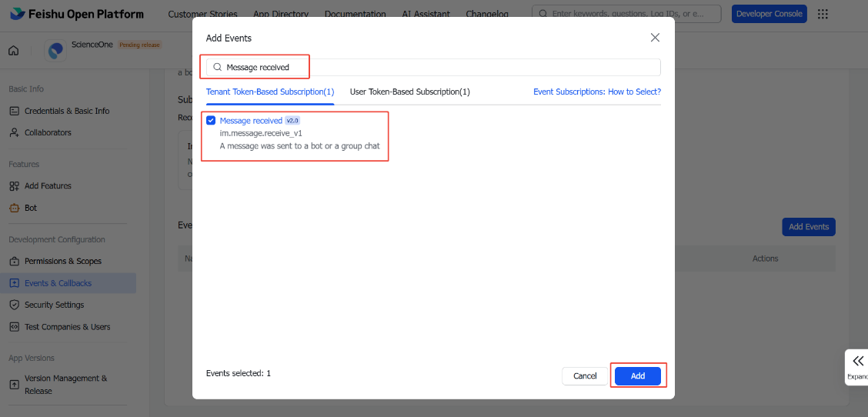Viewport: 868px width, 417px height.
Task: Click the Version Management & Release icon
Action: [15, 385]
